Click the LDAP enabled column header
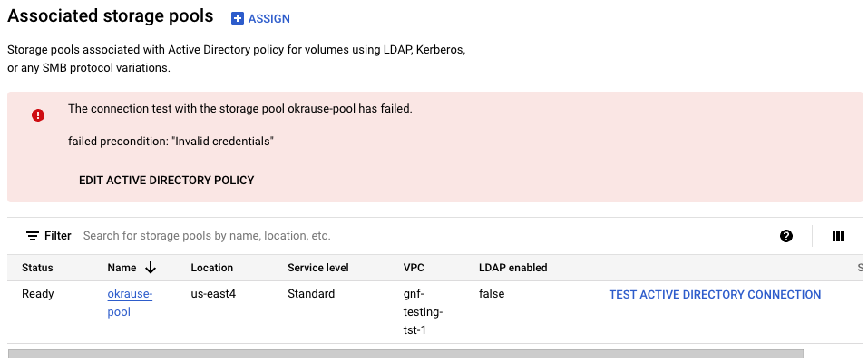 512,268
